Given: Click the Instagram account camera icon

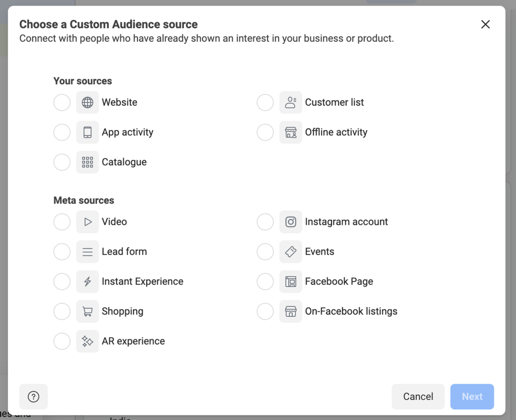Looking at the screenshot, I should (291, 222).
